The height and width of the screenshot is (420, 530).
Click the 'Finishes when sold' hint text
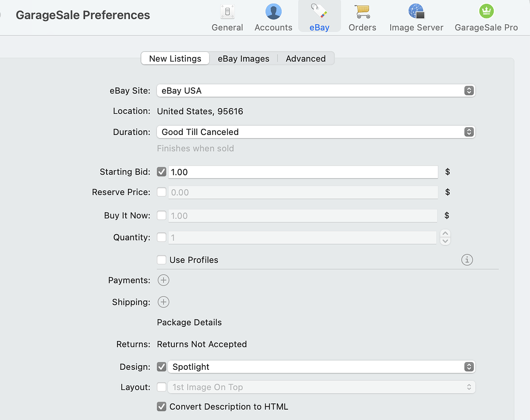pyautogui.click(x=195, y=148)
